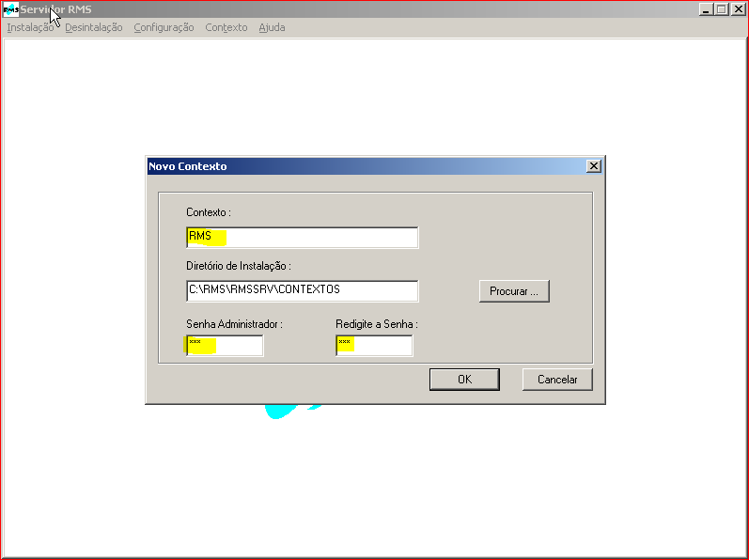Click the Senha Administrador password field
Screen dimensions: 749x560
[225, 346]
